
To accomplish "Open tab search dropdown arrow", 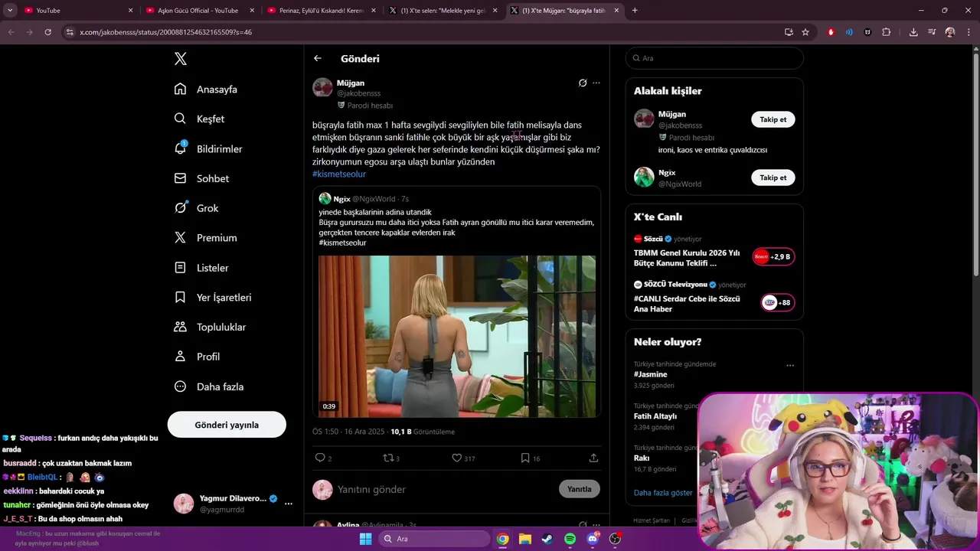I will pyautogui.click(x=10, y=11).
